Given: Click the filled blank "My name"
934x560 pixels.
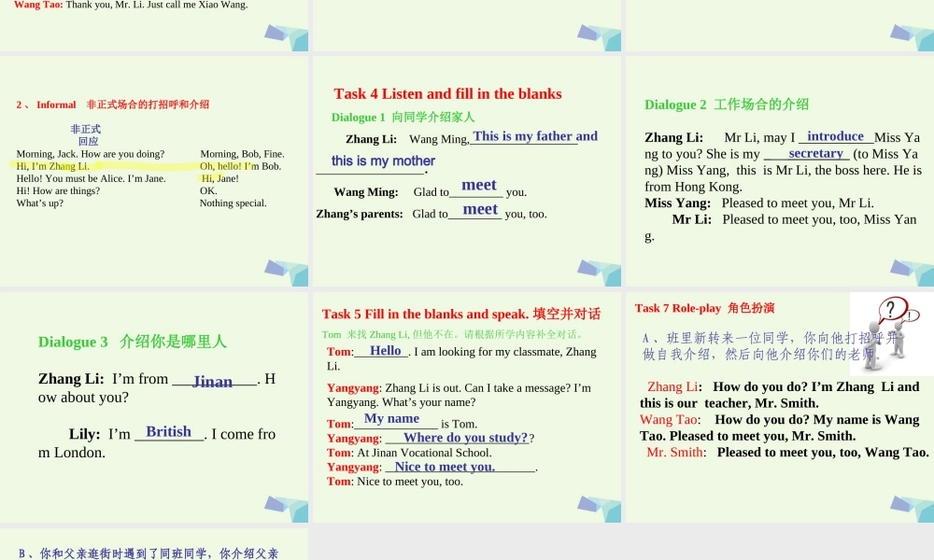Looking at the screenshot, I should tap(391, 418).
